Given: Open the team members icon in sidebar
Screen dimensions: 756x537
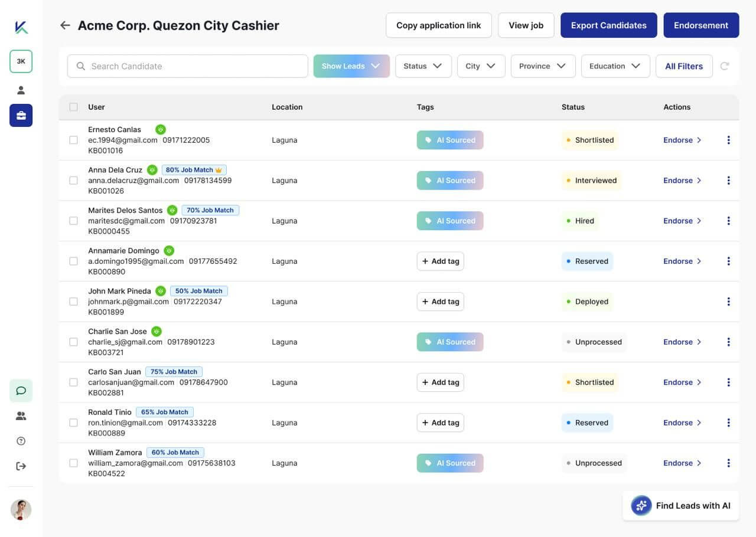Looking at the screenshot, I should (21, 416).
